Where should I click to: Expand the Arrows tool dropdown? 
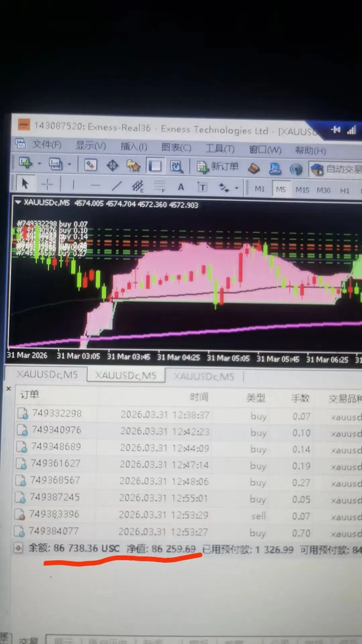pyautogui.click(x=237, y=188)
